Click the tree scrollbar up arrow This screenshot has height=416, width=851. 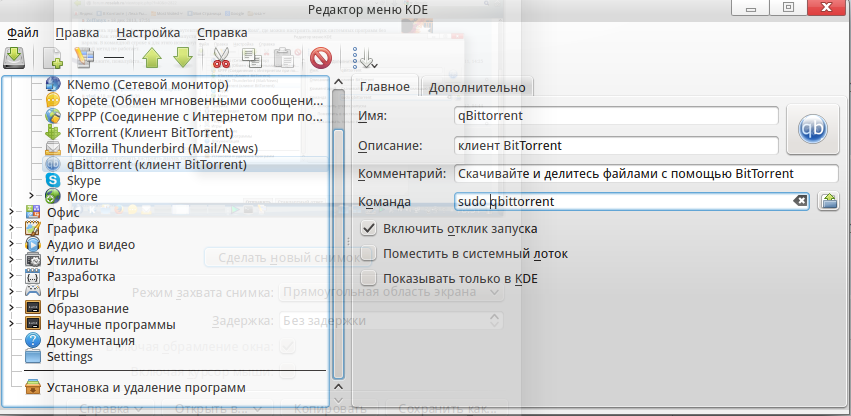click(338, 82)
